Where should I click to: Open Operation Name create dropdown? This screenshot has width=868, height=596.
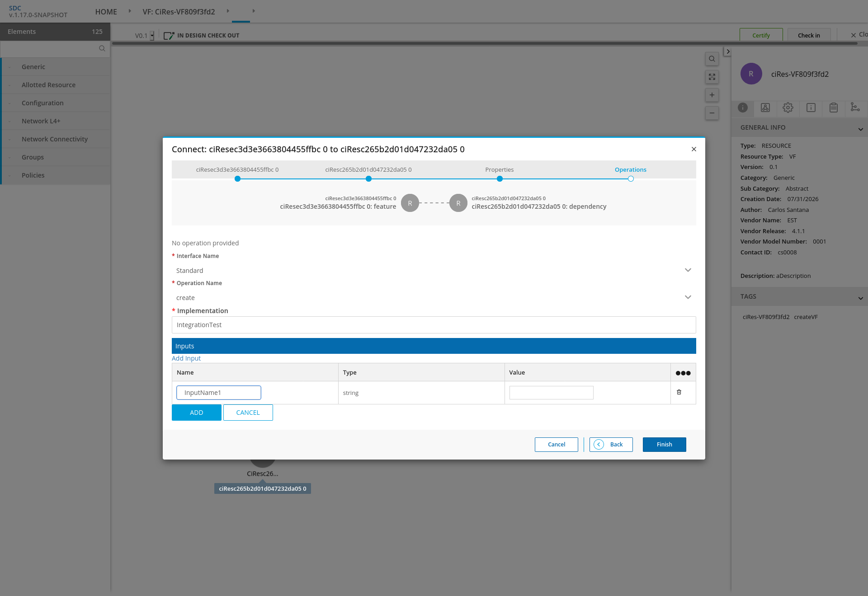434,297
